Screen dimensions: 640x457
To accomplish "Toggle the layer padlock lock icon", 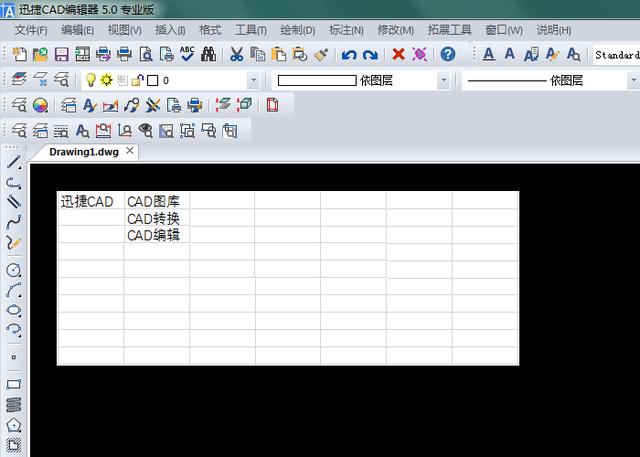I will point(137,79).
